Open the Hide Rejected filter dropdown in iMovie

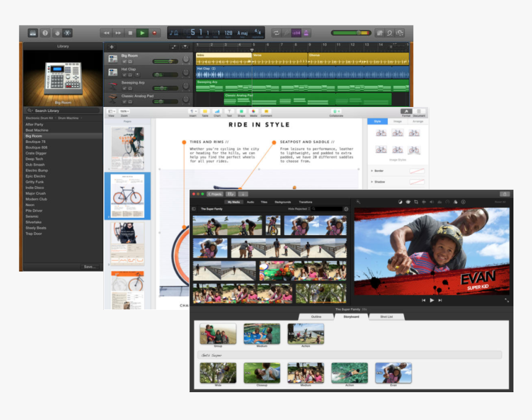pyautogui.click(x=298, y=208)
